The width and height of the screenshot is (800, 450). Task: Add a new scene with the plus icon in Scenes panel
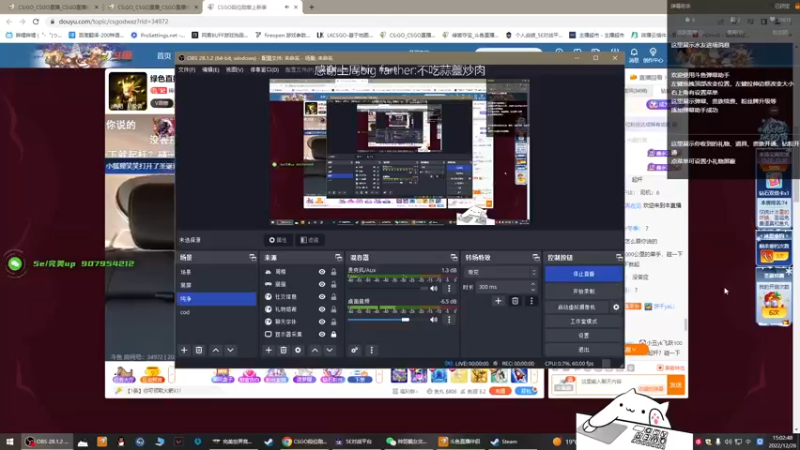click(184, 351)
